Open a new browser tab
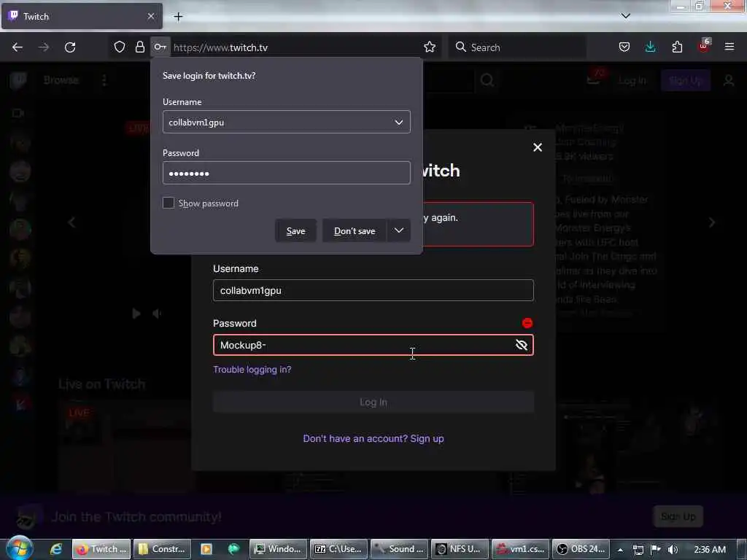The height and width of the screenshot is (560, 747). tap(178, 17)
